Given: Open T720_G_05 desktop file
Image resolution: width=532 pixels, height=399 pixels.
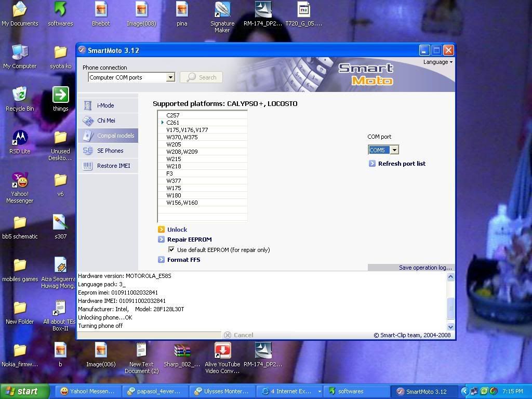Looking at the screenshot, I should coord(303,14).
